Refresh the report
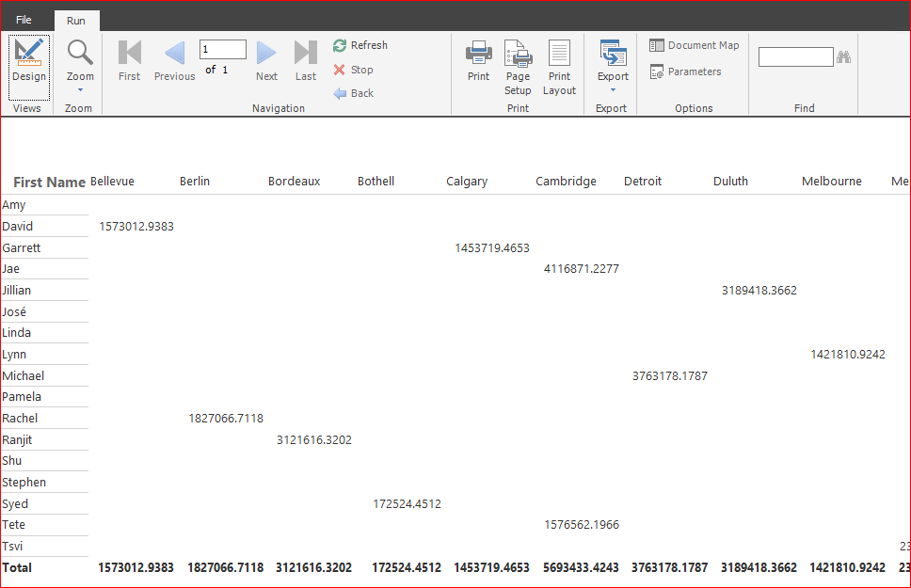Viewport: 911px width, 588px height. [x=360, y=45]
